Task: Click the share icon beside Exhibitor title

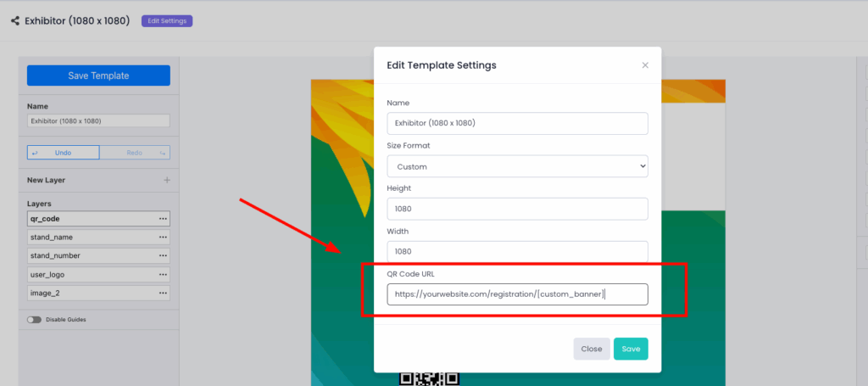Action: [x=14, y=20]
